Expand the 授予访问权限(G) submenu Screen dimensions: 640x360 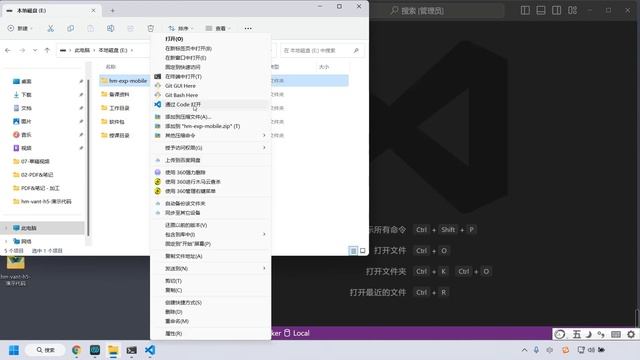(x=210, y=148)
